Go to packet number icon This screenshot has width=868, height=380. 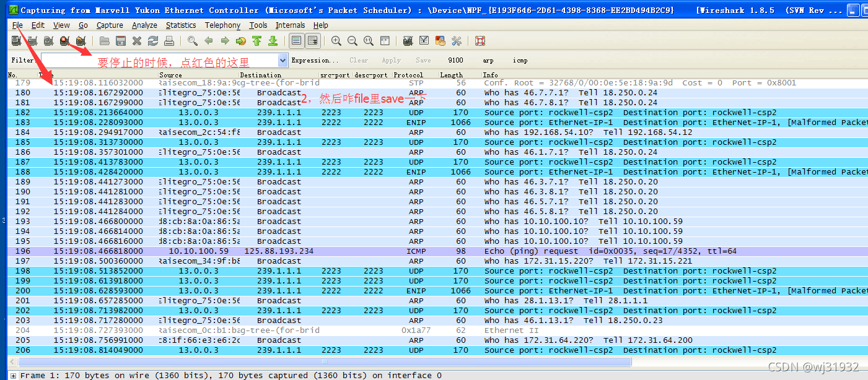[x=241, y=41]
